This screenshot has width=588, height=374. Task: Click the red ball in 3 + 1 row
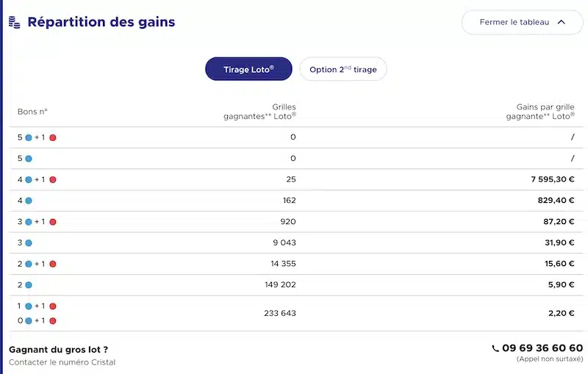(53, 222)
